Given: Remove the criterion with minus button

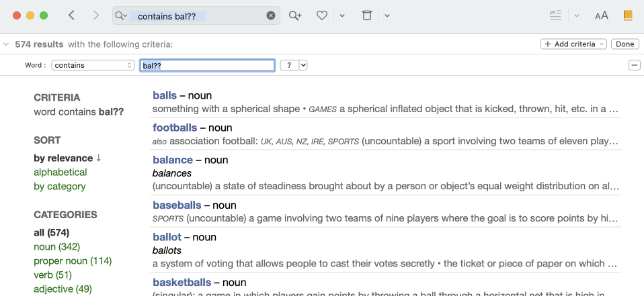Looking at the screenshot, I should (634, 65).
